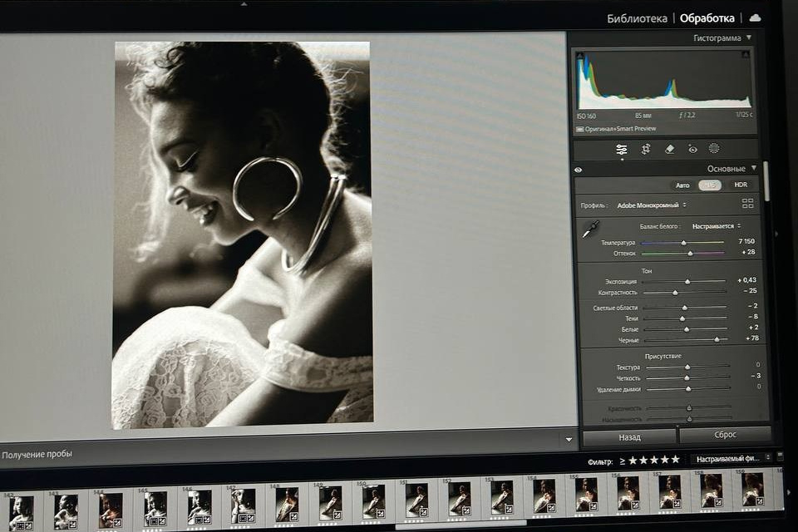This screenshot has height=532, width=798.
Task: Activate the Crop and rotate tool
Action: [x=646, y=150]
